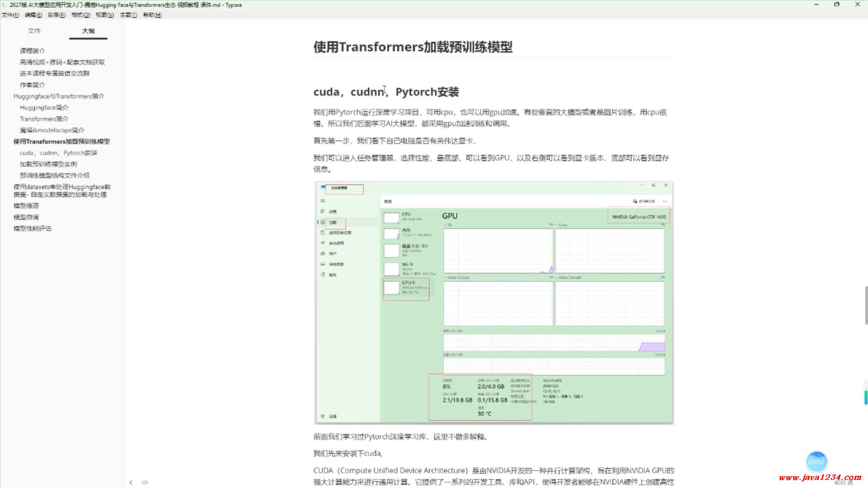The width and height of the screenshot is (868, 488).
Task: Select 模型微调 in the outline
Action: coord(25,217)
